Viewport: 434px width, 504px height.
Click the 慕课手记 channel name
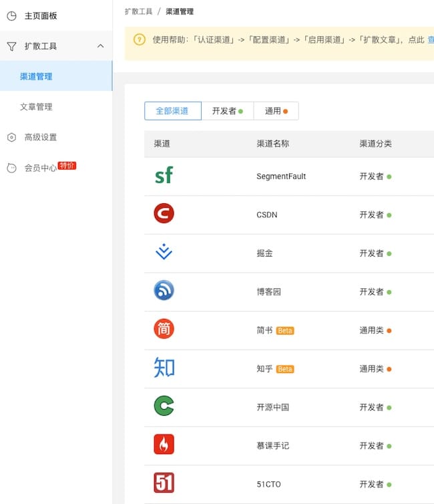point(273,446)
